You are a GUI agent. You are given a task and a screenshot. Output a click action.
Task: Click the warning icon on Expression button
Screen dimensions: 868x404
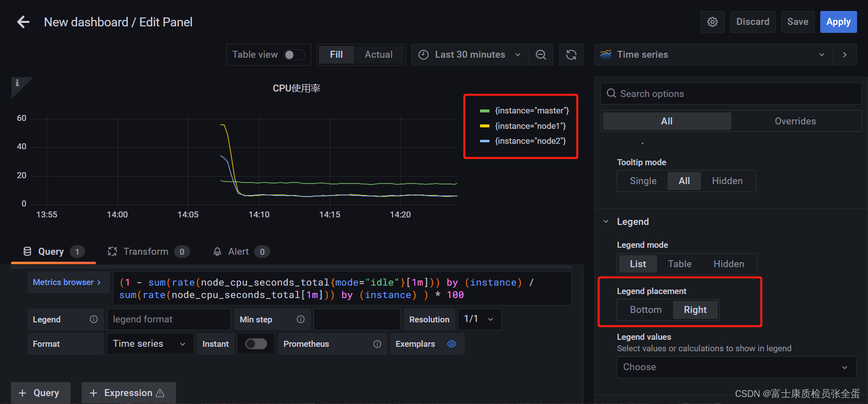tap(160, 393)
